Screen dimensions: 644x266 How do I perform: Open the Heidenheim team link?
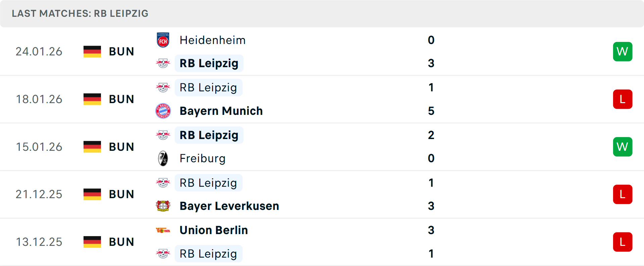coord(213,40)
